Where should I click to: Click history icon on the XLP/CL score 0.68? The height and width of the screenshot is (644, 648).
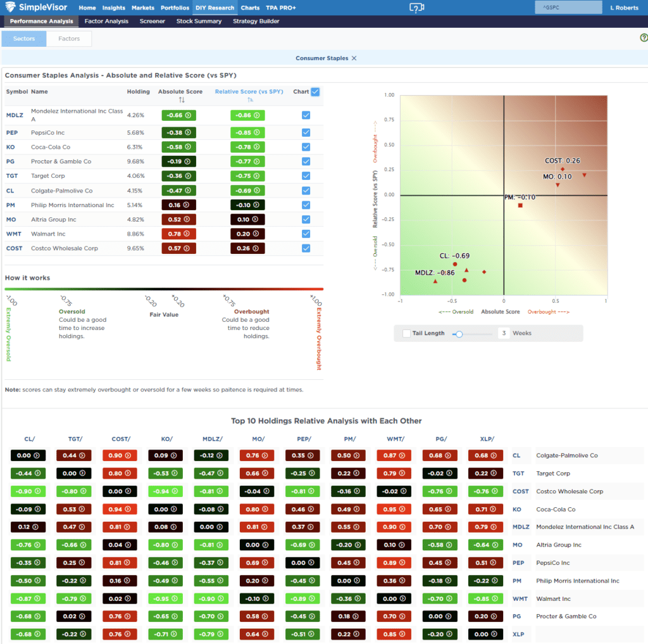[x=492, y=455]
